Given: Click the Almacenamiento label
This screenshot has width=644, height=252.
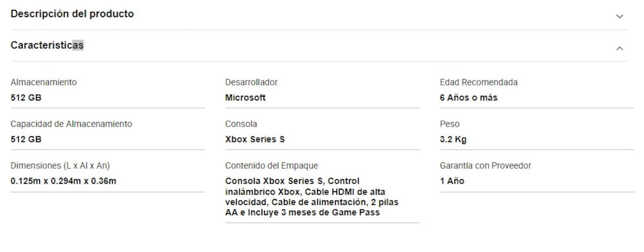Looking at the screenshot, I should [x=43, y=82].
